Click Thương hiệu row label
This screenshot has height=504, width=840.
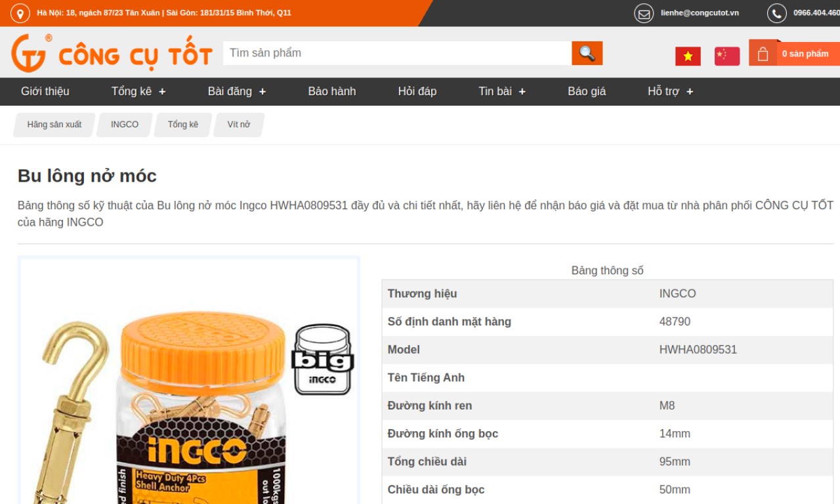(x=422, y=294)
